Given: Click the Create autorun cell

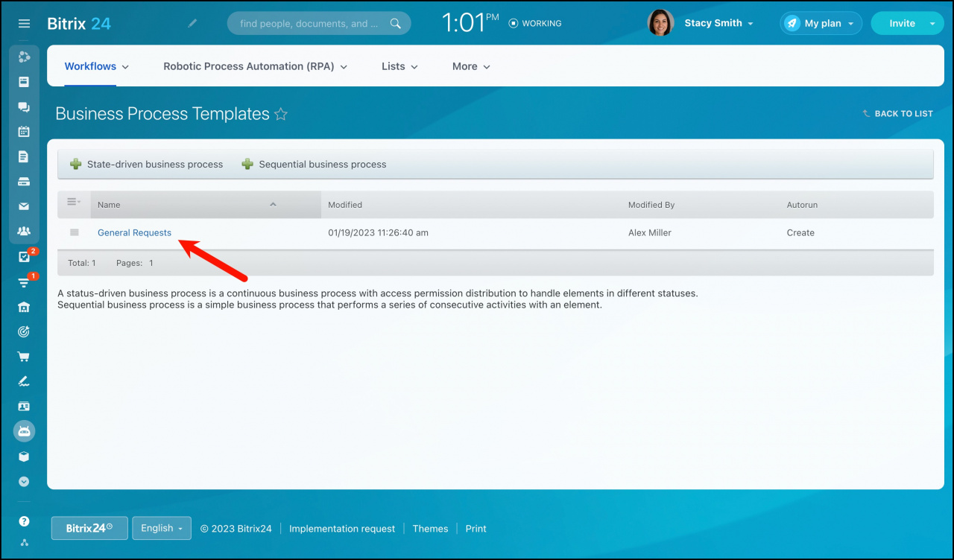Looking at the screenshot, I should click(x=800, y=233).
